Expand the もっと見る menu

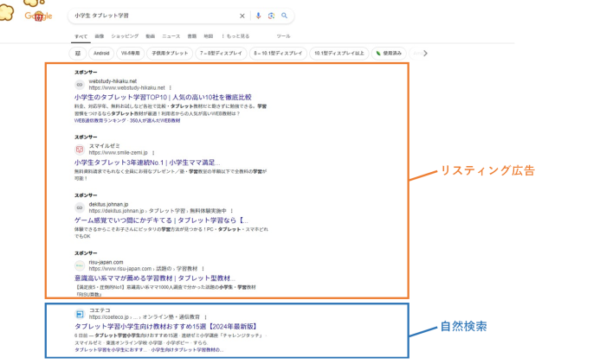235,36
